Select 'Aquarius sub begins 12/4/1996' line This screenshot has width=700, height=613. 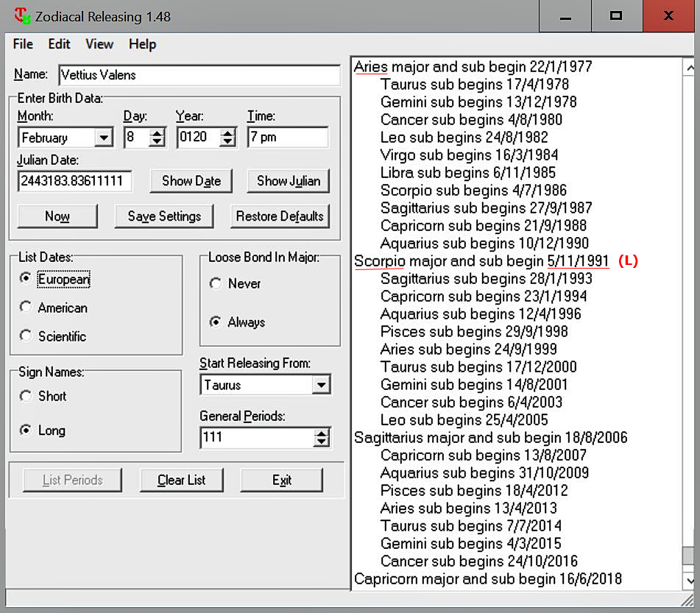pos(481,314)
